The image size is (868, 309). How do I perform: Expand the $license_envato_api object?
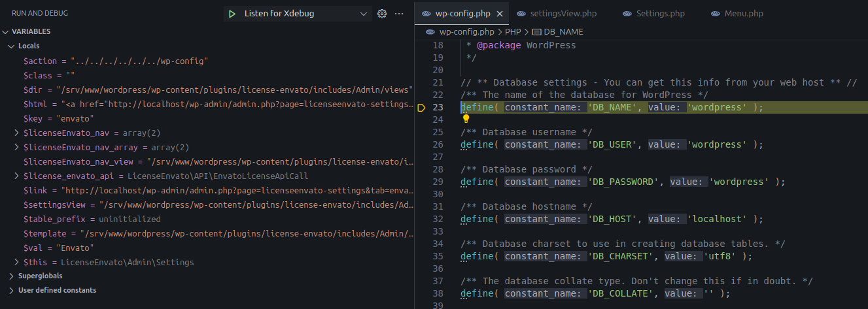tap(17, 176)
